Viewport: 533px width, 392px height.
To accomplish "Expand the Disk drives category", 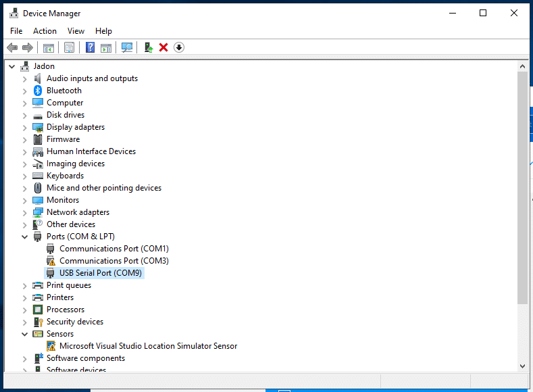I will point(24,116).
